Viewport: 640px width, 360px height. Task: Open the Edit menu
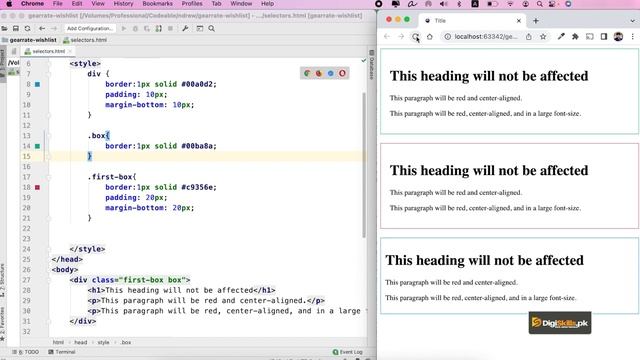(x=77, y=4)
